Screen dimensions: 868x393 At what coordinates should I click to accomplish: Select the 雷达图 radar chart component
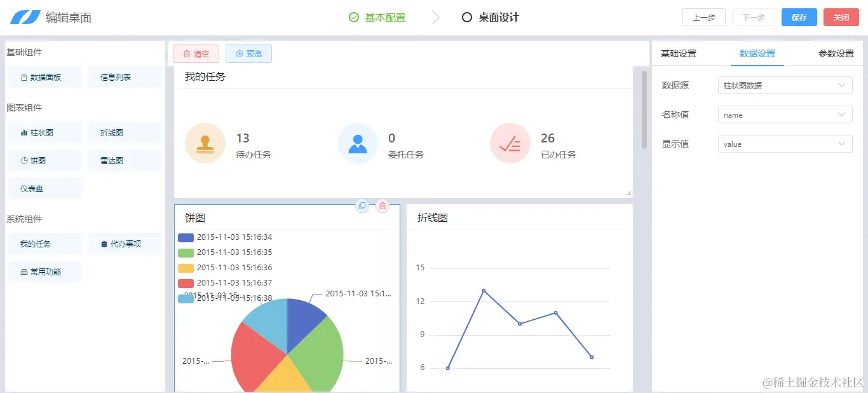125,160
